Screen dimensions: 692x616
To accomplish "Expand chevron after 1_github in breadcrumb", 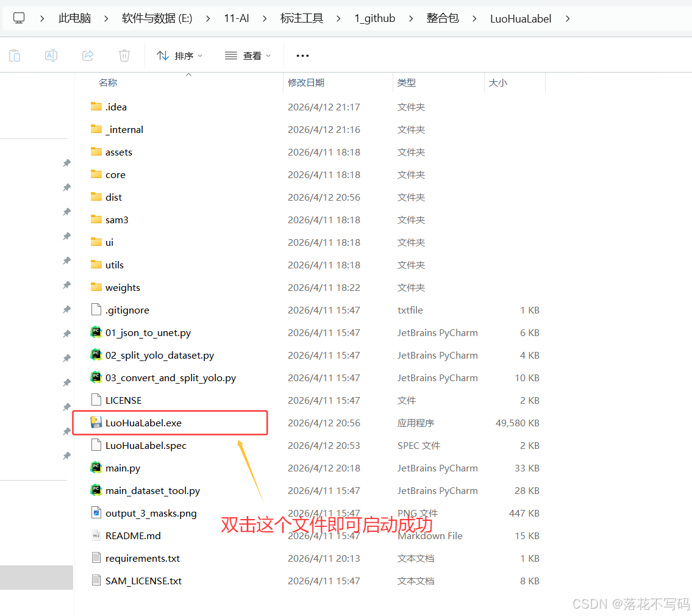I will (x=411, y=18).
